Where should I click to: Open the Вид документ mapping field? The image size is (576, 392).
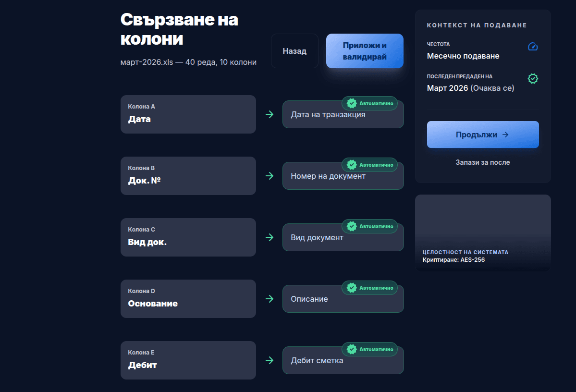click(x=343, y=237)
